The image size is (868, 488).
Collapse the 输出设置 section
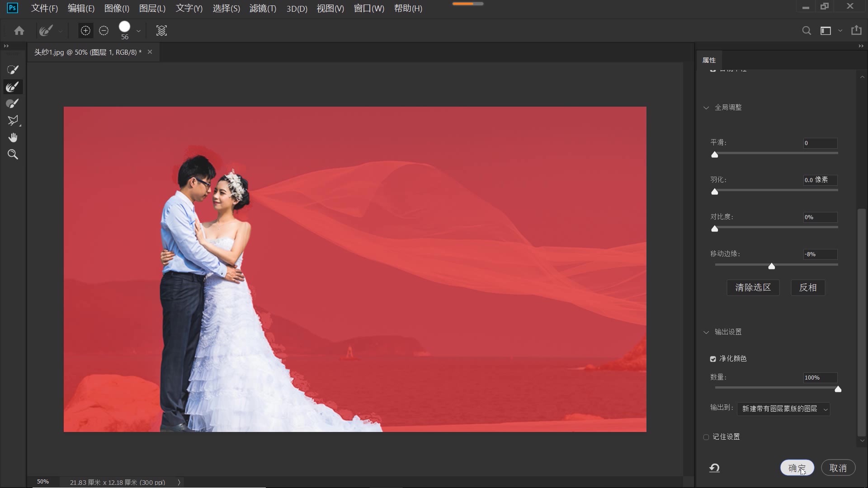pyautogui.click(x=706, y=332)
